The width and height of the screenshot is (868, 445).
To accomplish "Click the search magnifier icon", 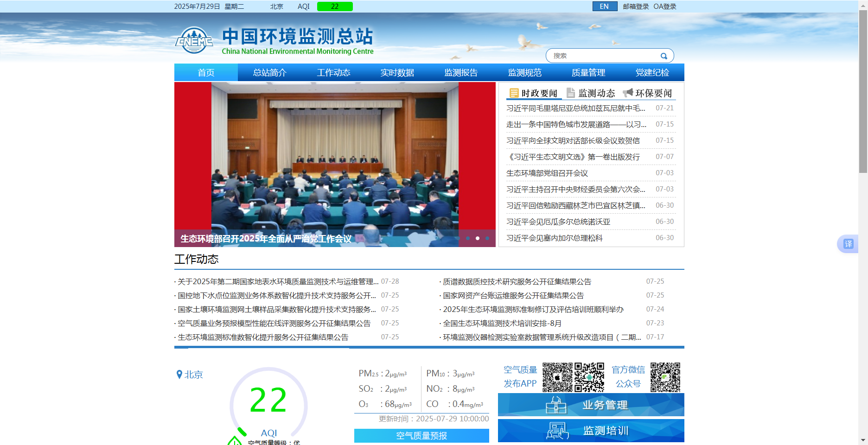I will coord(664,56).
